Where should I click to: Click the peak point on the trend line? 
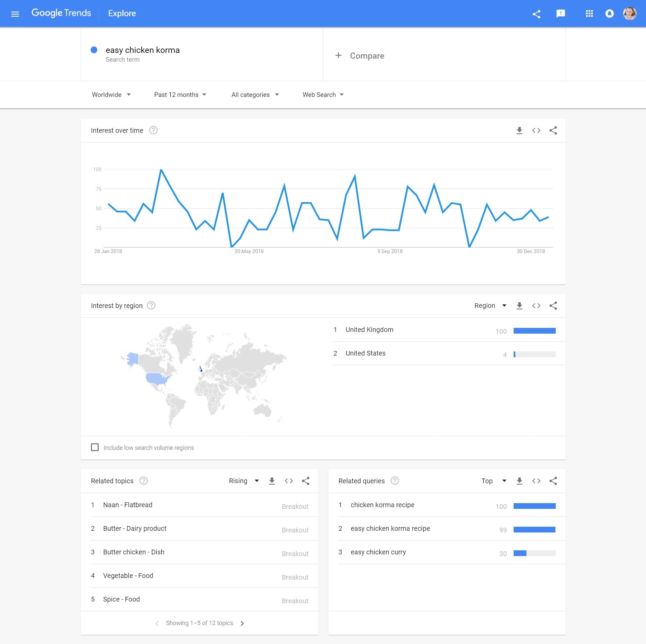point(161,170)
